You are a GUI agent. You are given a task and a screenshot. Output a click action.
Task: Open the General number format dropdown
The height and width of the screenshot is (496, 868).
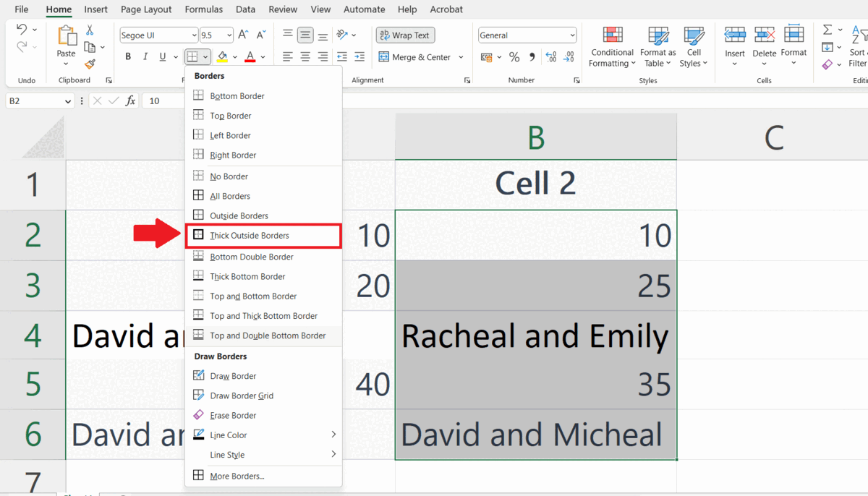[x=571, y=35]
